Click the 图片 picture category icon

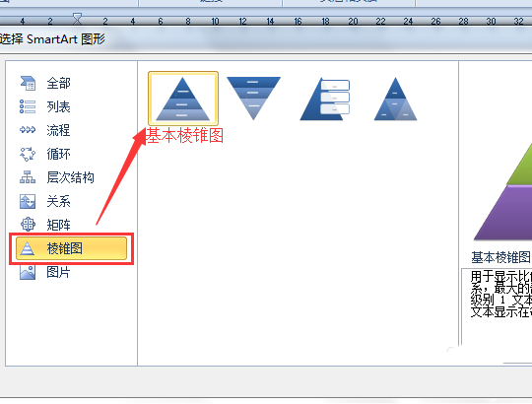tap(28, 272)
